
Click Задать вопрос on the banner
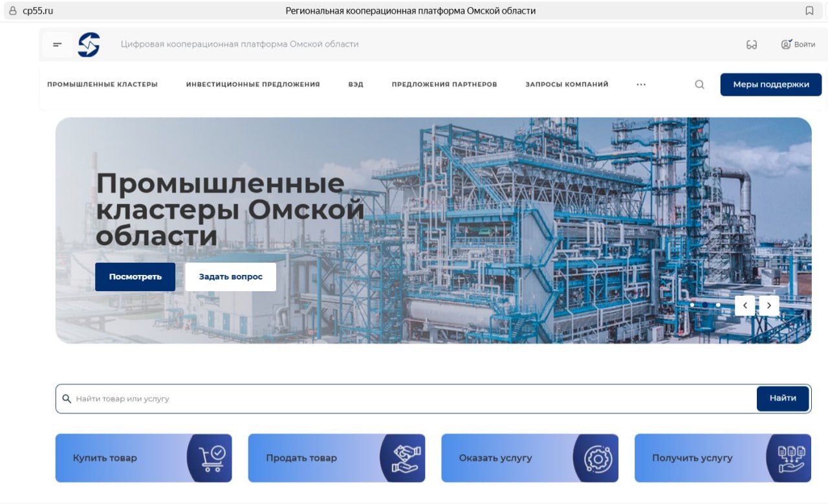point(230,276)
